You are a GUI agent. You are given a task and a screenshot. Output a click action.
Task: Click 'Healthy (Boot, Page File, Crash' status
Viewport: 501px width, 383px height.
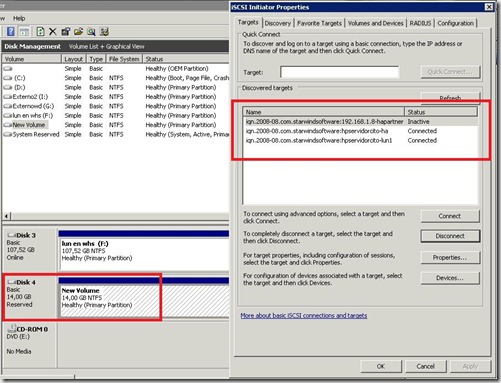tap(187, 78)
